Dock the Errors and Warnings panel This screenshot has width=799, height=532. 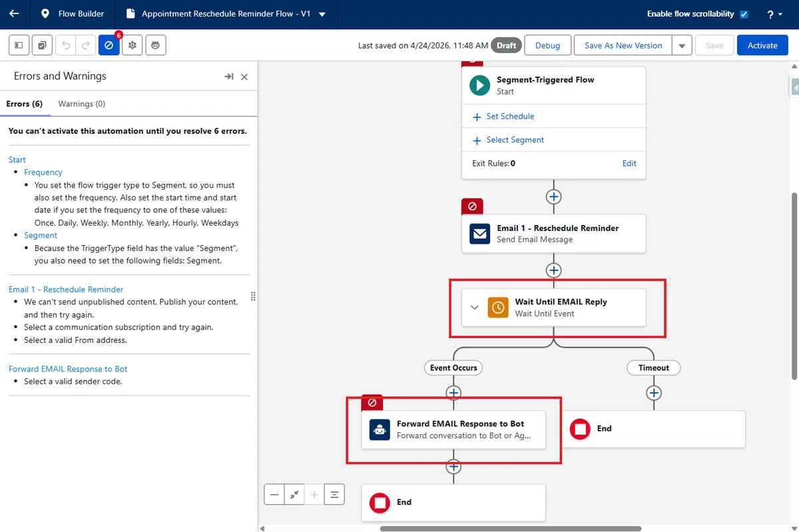pyautogui.click(x=229, y=77)
